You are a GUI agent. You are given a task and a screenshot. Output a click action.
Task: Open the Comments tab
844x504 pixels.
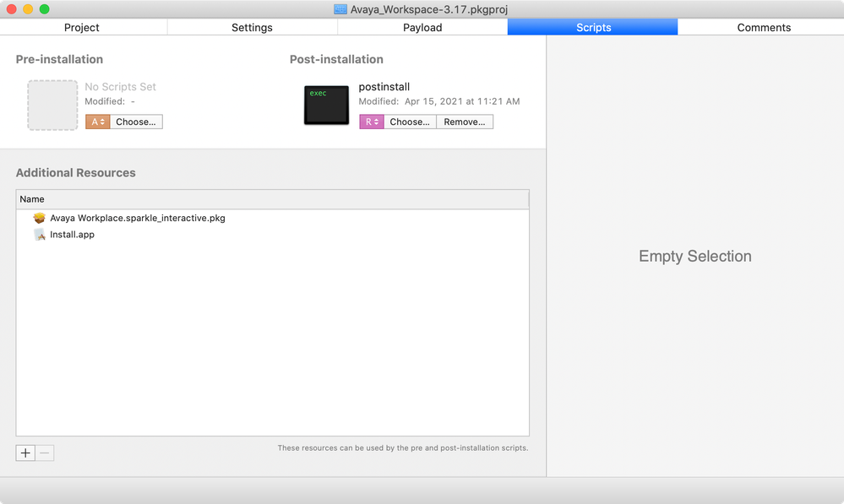coord(763,27)
